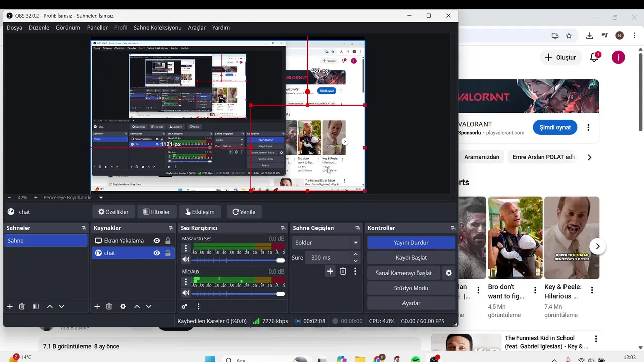Open YouTube notifications bell in browser
The image size is (644, 362).
tap(594, 57)
